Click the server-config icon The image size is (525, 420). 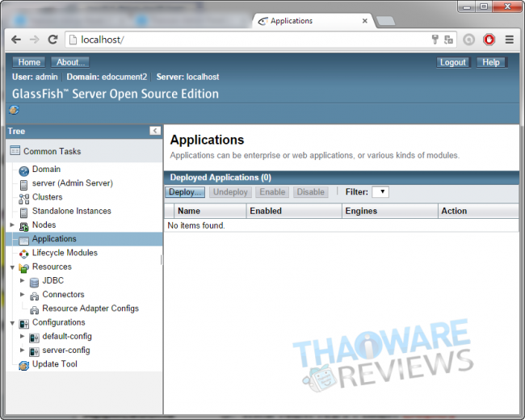(34, 351)
